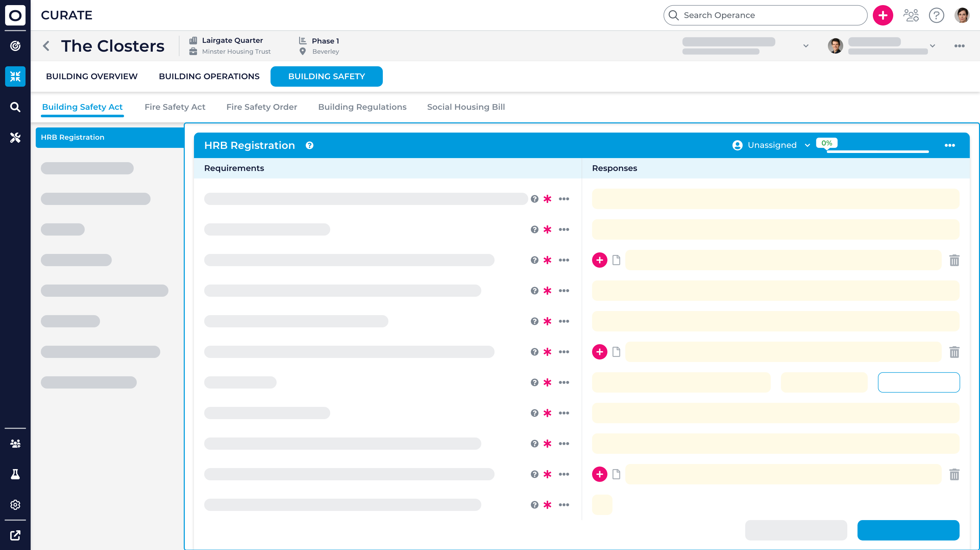
Task: Switch to the Building Regulations tab
Action: point(362,107)
